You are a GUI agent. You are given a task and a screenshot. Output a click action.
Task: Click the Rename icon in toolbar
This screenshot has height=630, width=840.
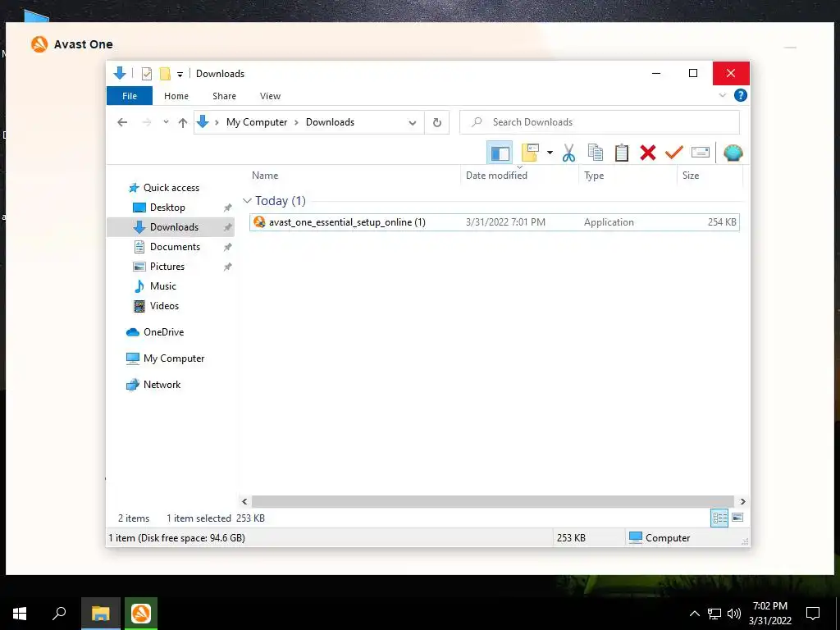tap(701, 153)
